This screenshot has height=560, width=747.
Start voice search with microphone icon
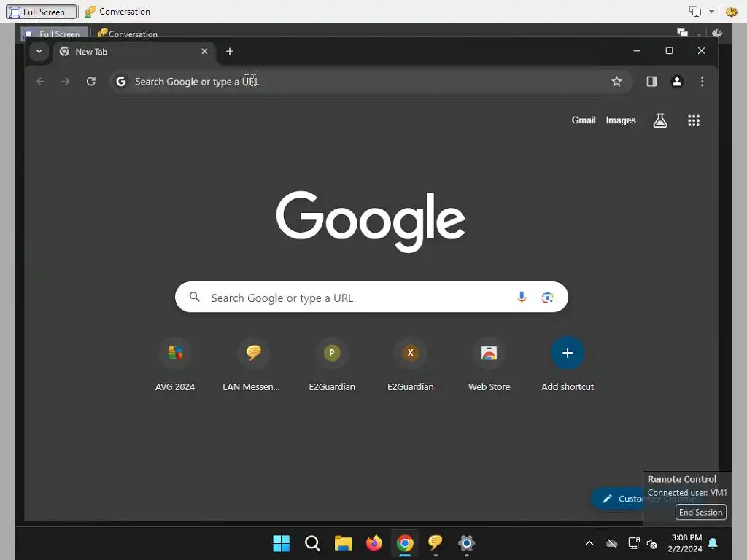coord(522,297)
